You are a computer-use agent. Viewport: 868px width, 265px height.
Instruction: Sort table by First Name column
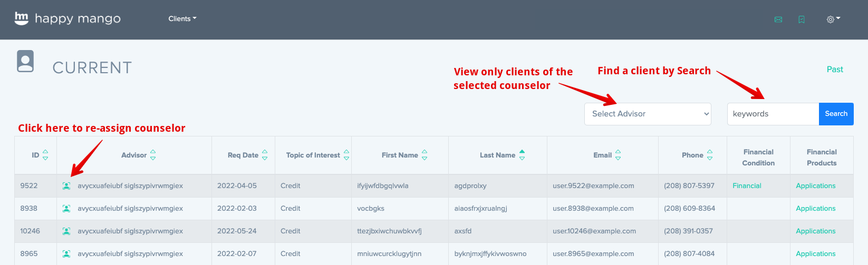pyautogui.click(x=425, y=155)
